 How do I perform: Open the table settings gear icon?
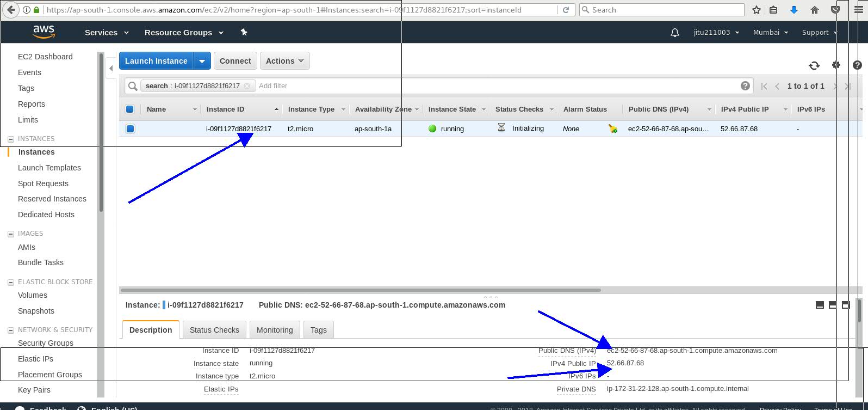point(836,65)
